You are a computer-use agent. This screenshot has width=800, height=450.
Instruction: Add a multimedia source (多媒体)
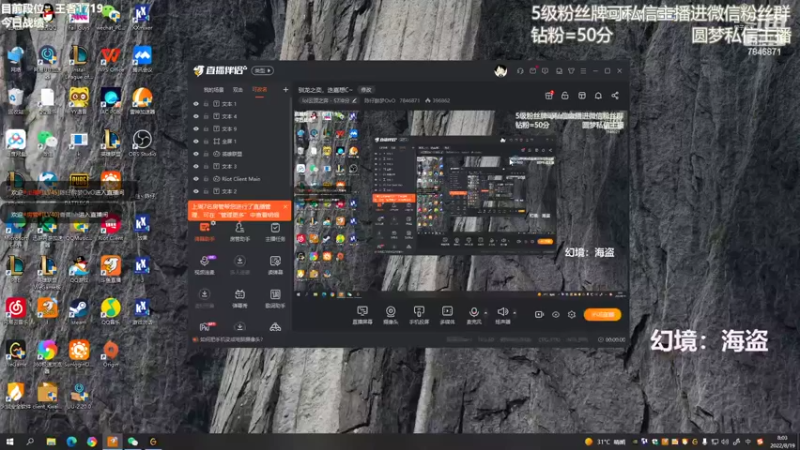(x=447, y=315)
